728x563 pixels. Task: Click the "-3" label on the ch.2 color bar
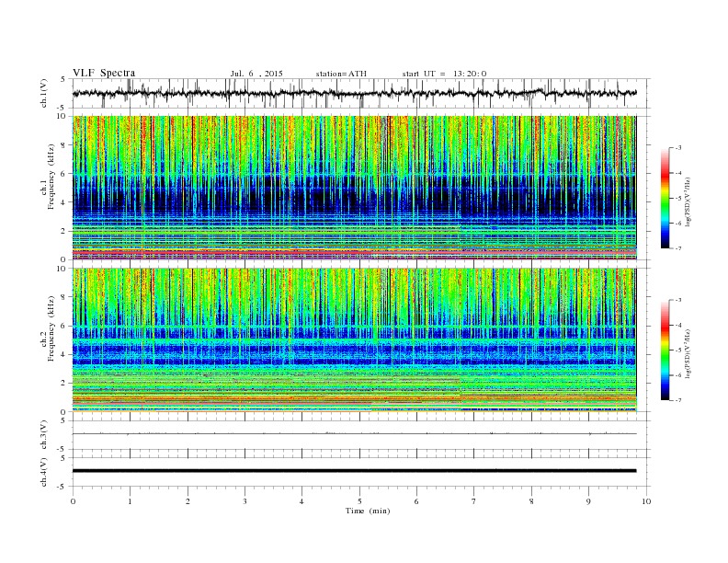678,300
